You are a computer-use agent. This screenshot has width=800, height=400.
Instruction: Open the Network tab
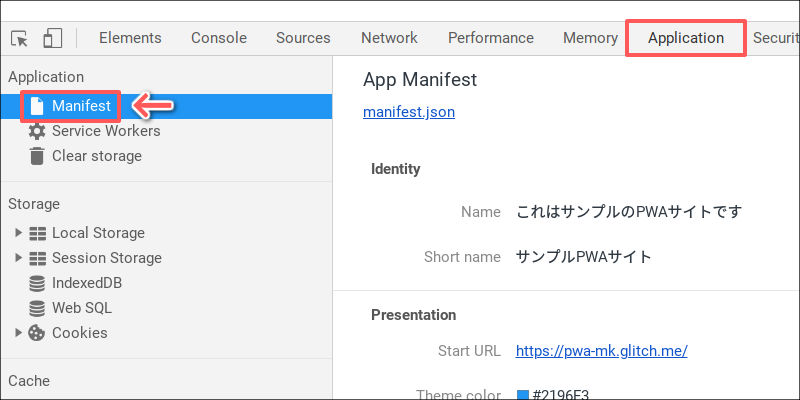pyautogui.click(x=389, y=38)
